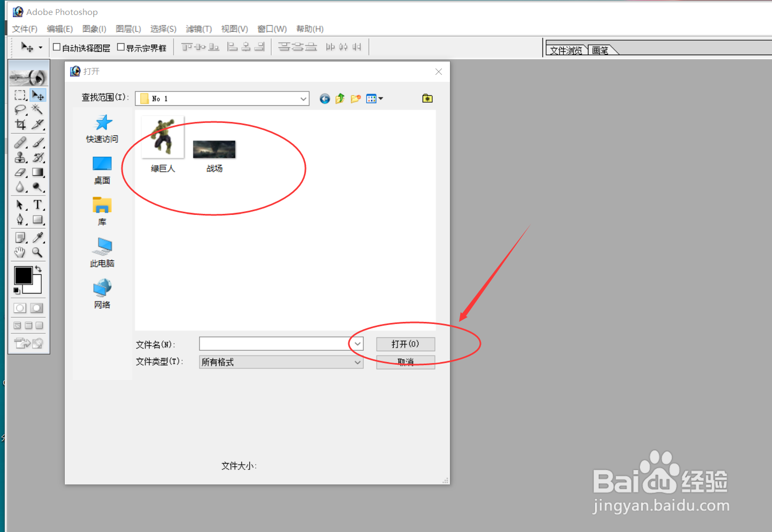Open the 图层(L) menu

(128, 29)
